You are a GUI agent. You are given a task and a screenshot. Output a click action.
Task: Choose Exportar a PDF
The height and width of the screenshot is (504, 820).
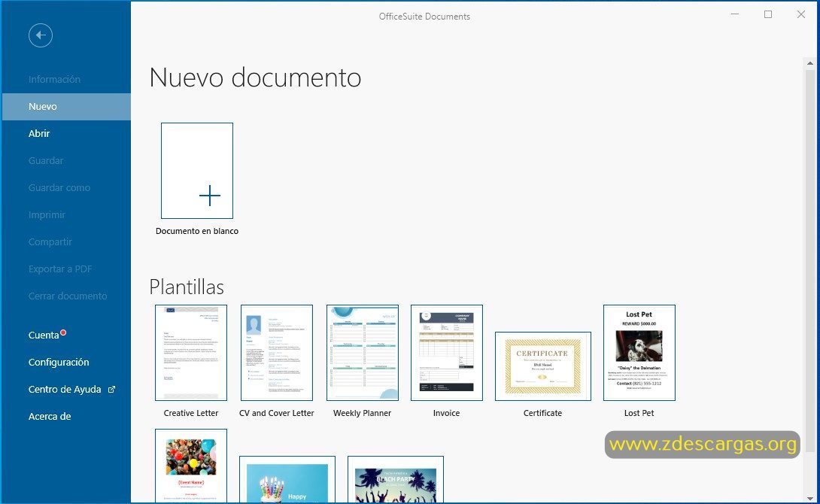coord(60,269)
